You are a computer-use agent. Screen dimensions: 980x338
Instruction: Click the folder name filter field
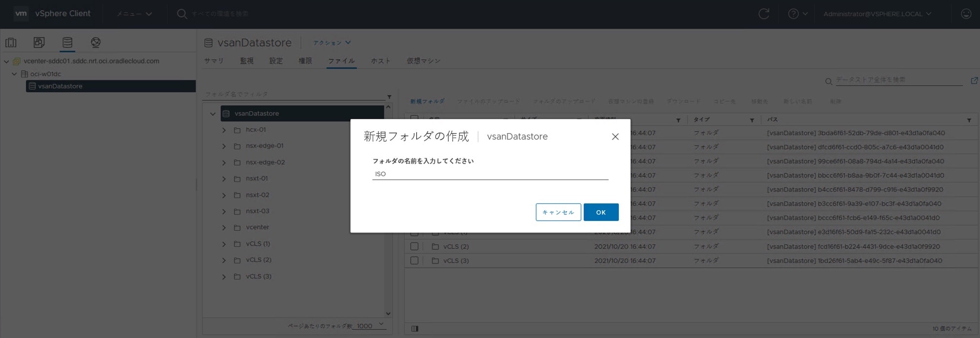tap(294, 94)
